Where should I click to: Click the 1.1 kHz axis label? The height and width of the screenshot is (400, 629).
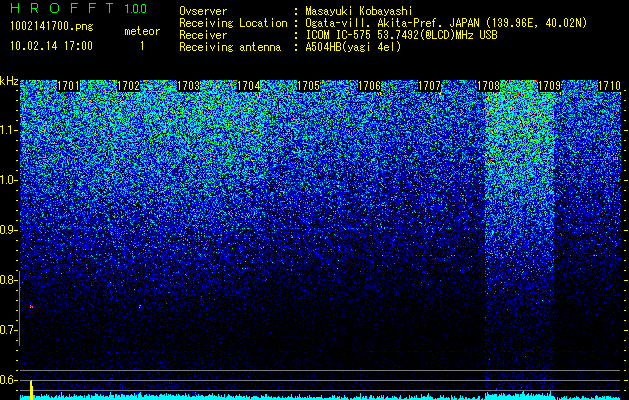[9, 131]
